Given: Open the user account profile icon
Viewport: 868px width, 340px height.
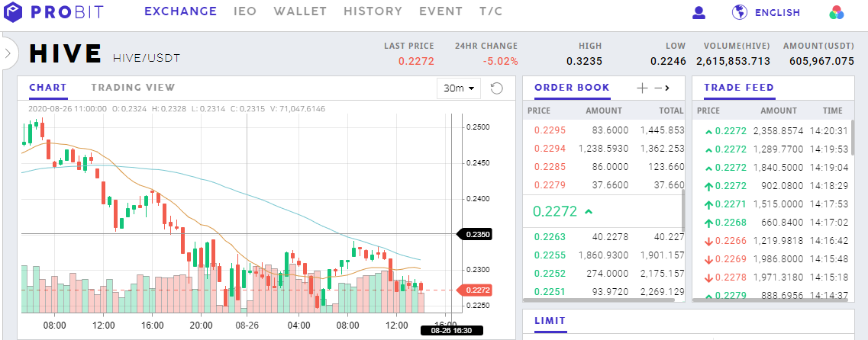Looking at the screenshot, I should (x=699, y=12).
